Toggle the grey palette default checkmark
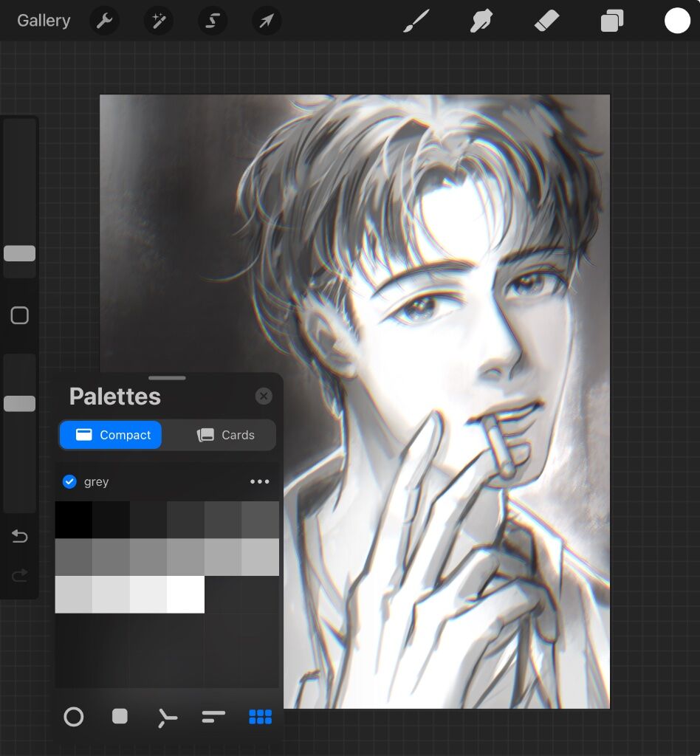The width and height of the screenshot is (700, 756). 69,481
